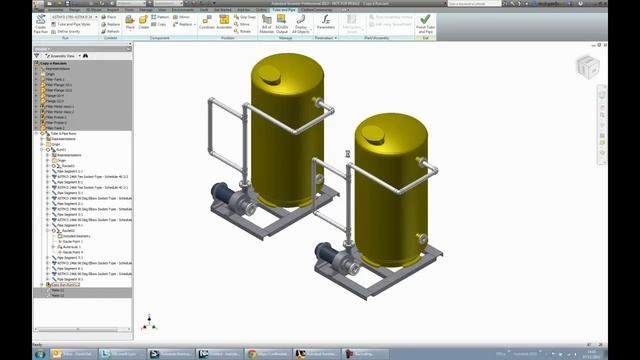640x360 pixels.
Task: Click Finish Tube and Pipe checkmark
Action: [425, 24]
